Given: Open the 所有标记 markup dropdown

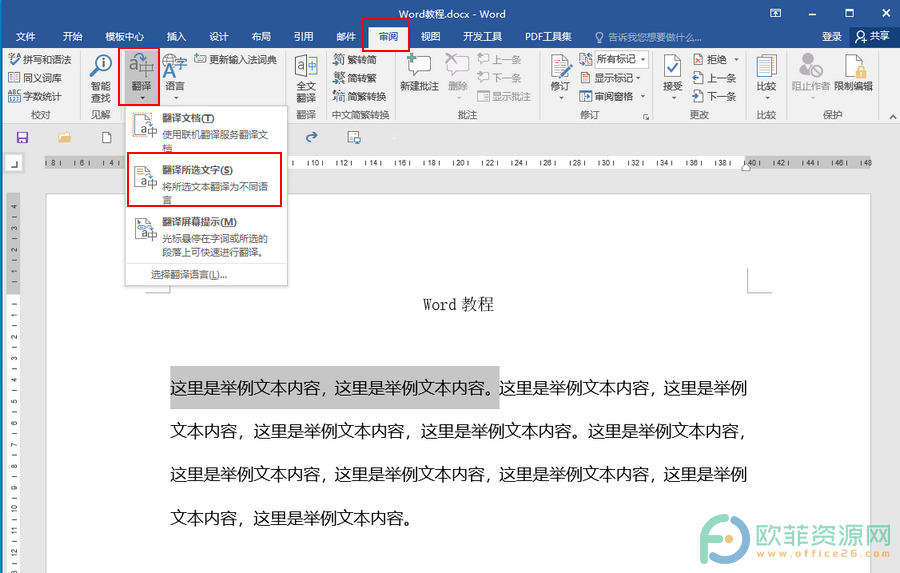Looking at the screenshot, I should (x=621, y=59).
